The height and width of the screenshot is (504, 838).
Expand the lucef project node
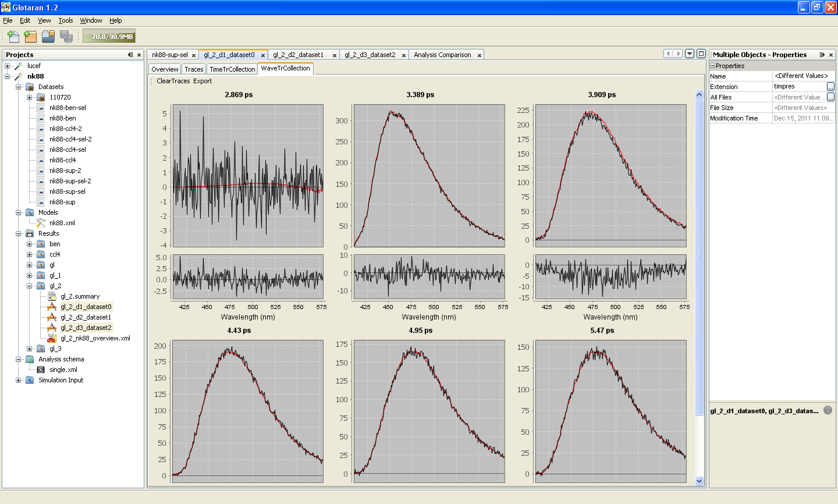point(7,66)
